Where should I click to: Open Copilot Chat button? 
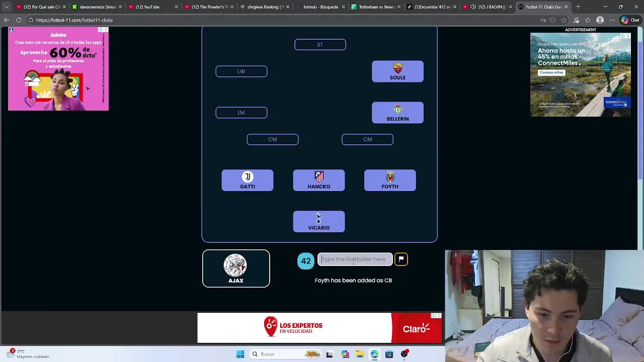630,20
